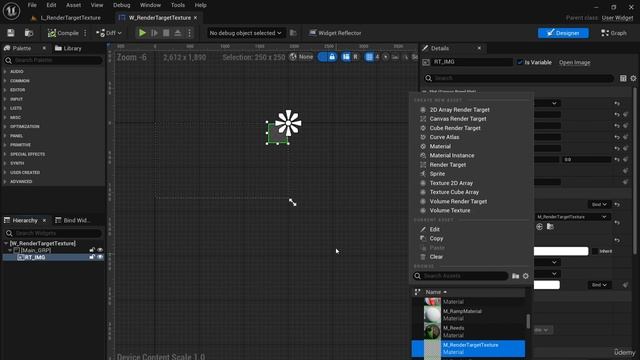This screenshot has width=640, height=360.
Task: Select M_RampMaterial in asset list
Action: pos(468,315)
